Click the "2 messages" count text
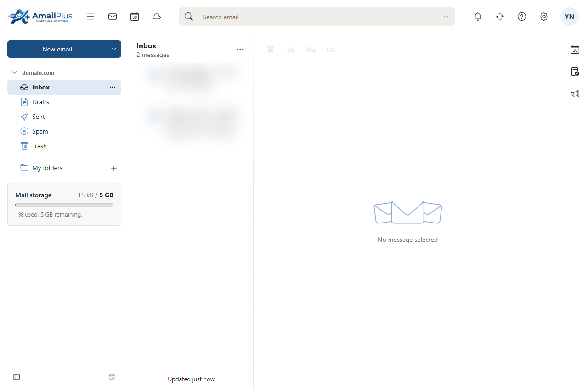This screenshot has height=390, width=588. click(153, 55)
